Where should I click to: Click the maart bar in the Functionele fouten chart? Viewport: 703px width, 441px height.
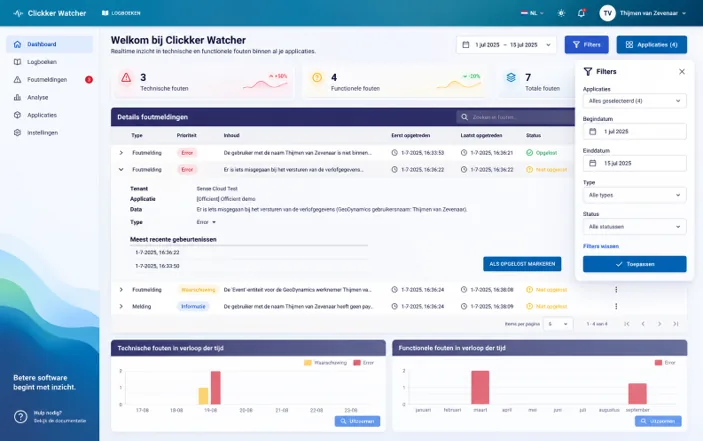click(480, 388)
